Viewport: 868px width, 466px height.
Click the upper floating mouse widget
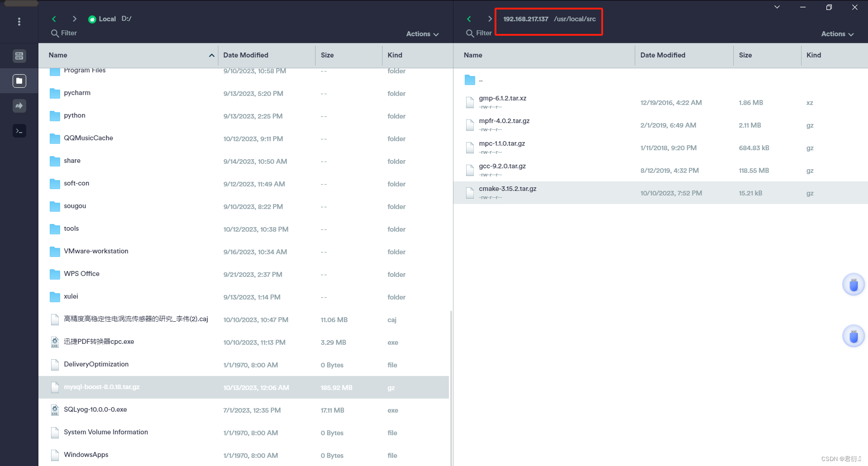pos(854,285)
